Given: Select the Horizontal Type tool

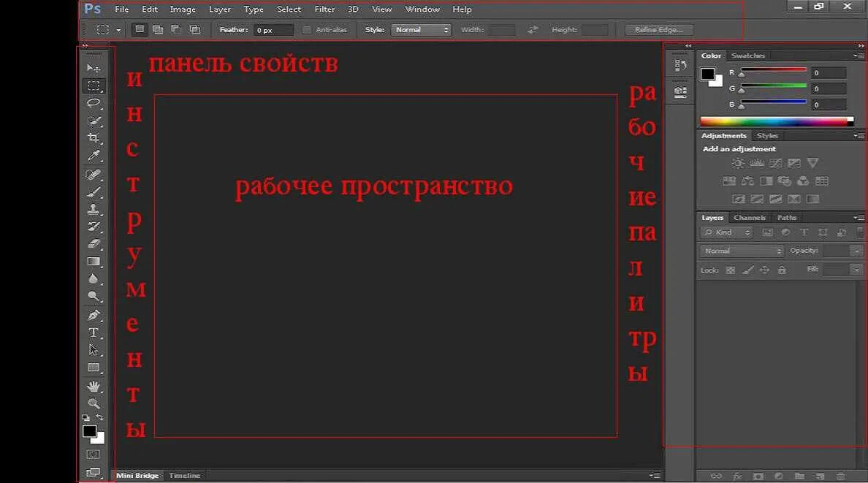Looking at the screenshot, I should click(93, 332).
